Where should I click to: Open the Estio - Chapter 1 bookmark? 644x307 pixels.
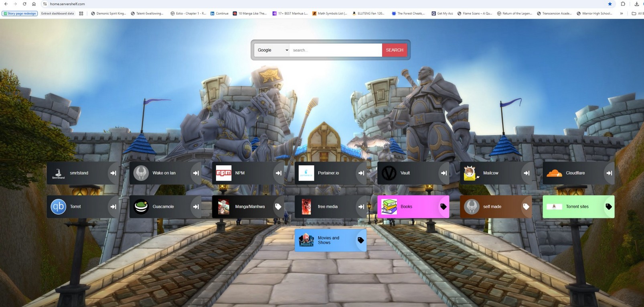[188, 13]
